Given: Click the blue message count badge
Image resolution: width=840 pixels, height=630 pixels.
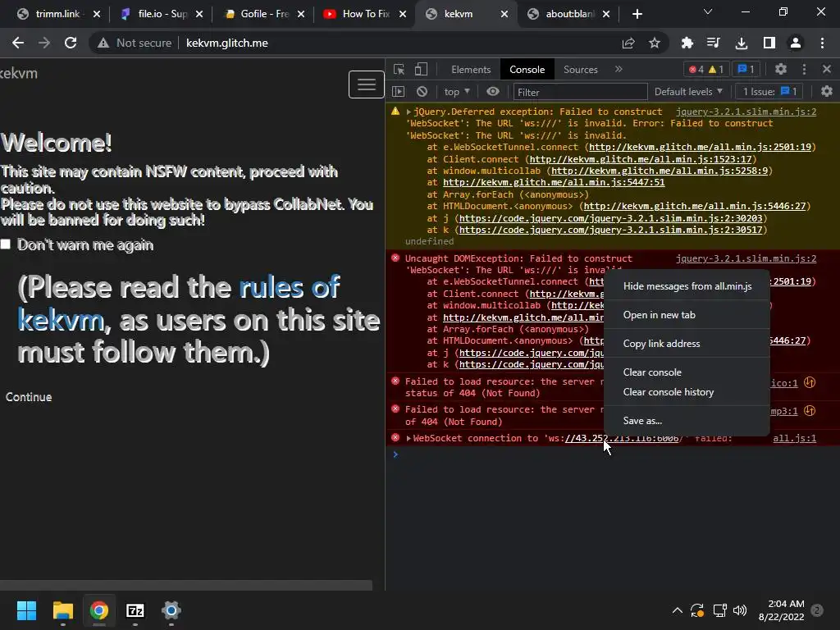Looking at the screenshot, I should [x=746, y=69].
